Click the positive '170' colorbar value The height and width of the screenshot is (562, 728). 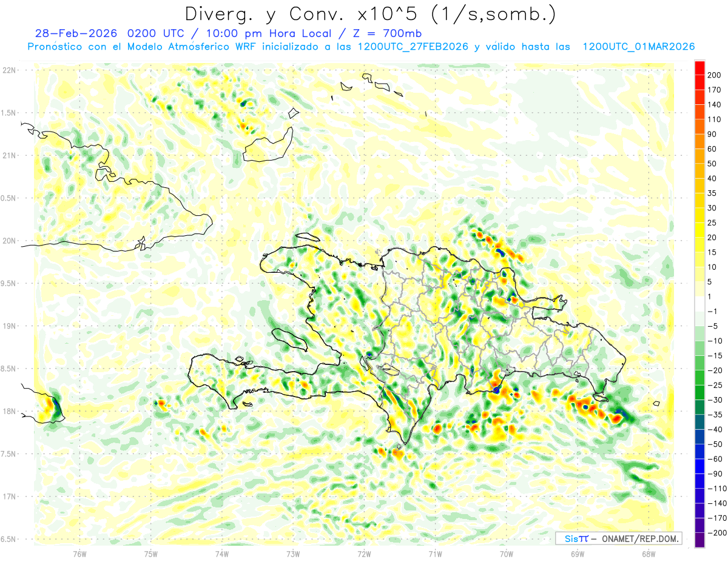715,90
